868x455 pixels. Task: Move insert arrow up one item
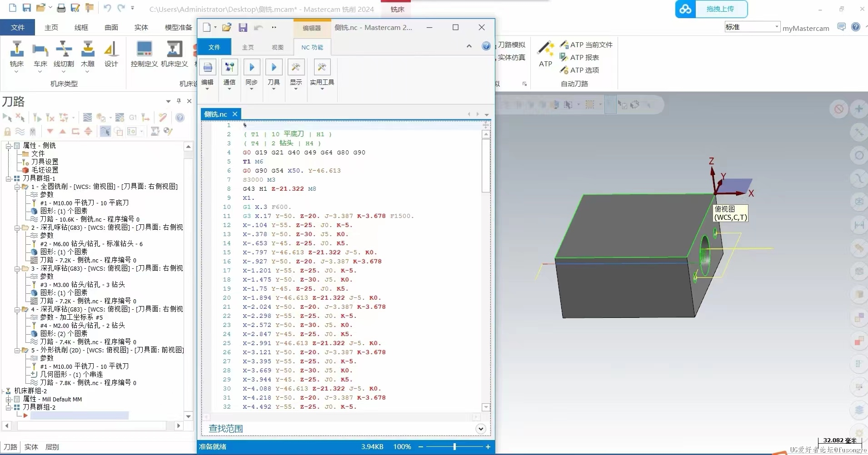63,132
